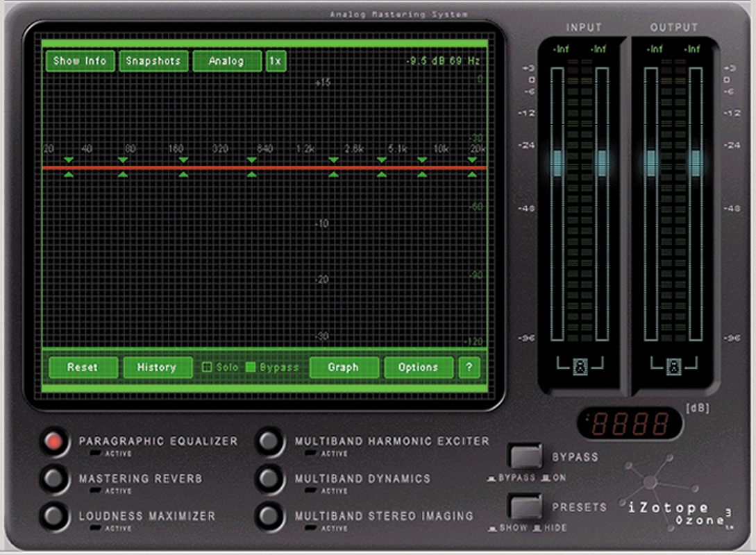Open the Options dialog
Screen dimensions: 756x555
click(x=418, y=367)
